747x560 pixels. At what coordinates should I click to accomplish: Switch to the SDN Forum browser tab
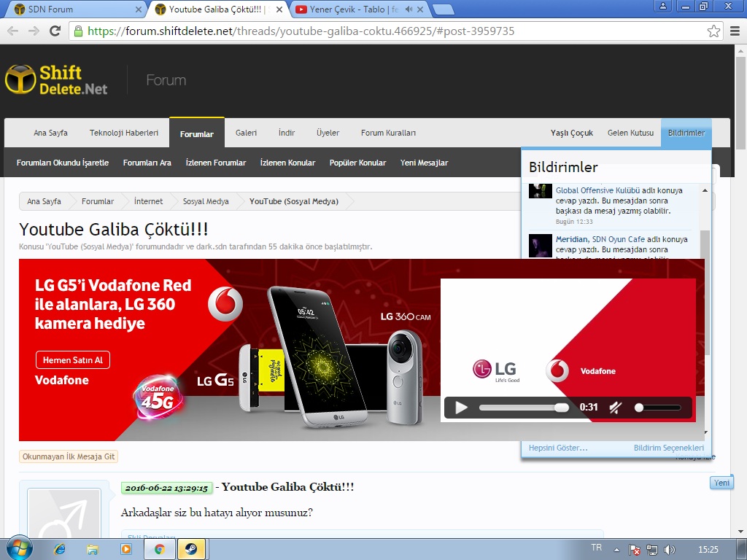[73, 9]
